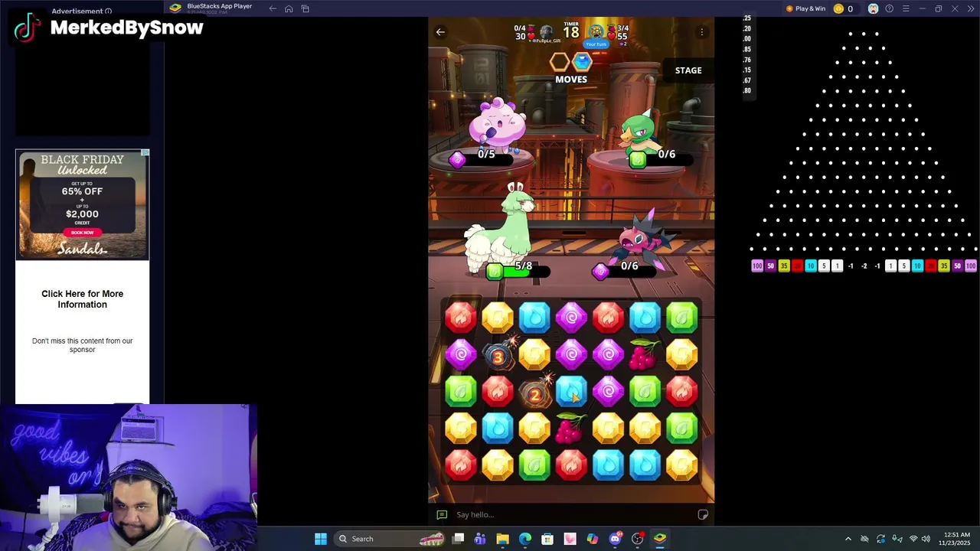Open Discord from the taskbar
This screenshot has width=980, height=551.
[615, 539]
